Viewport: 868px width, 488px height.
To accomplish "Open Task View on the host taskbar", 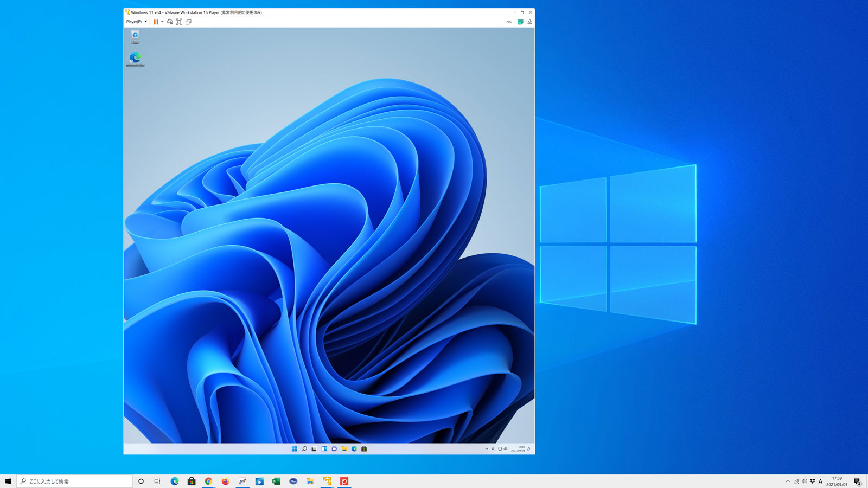I will click(x=157, y=481).
